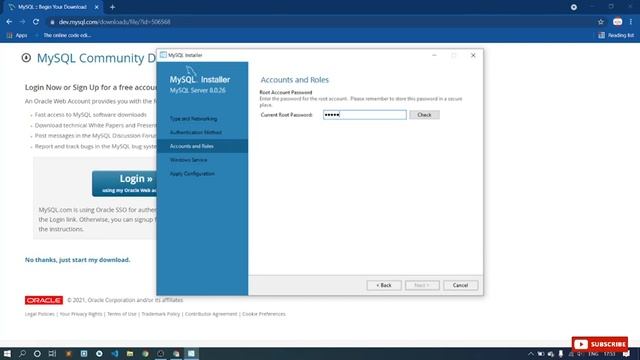Click the disabled Next button in the installer
Screen dimensions: 640x360
(x=422, y=285)
